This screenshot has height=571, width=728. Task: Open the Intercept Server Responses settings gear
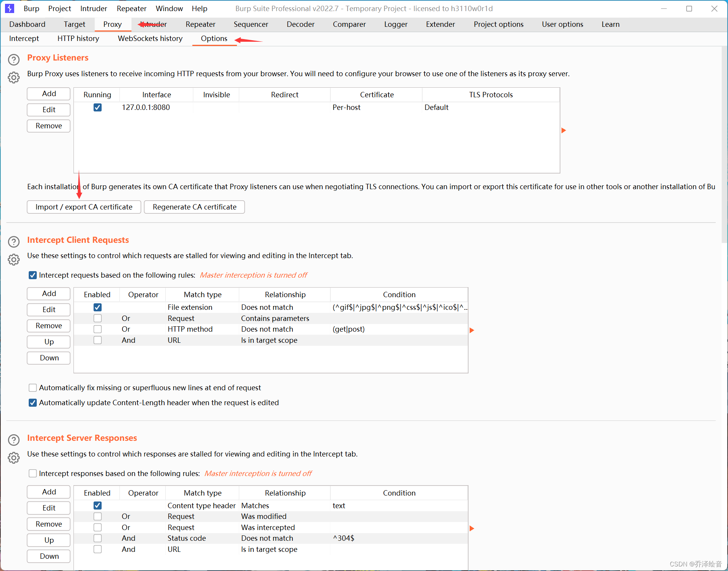14,458
